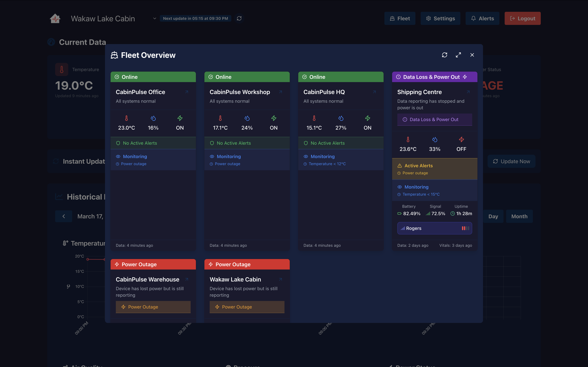
Task: Click refresh icon next to update timer
Action: point(239,19)
